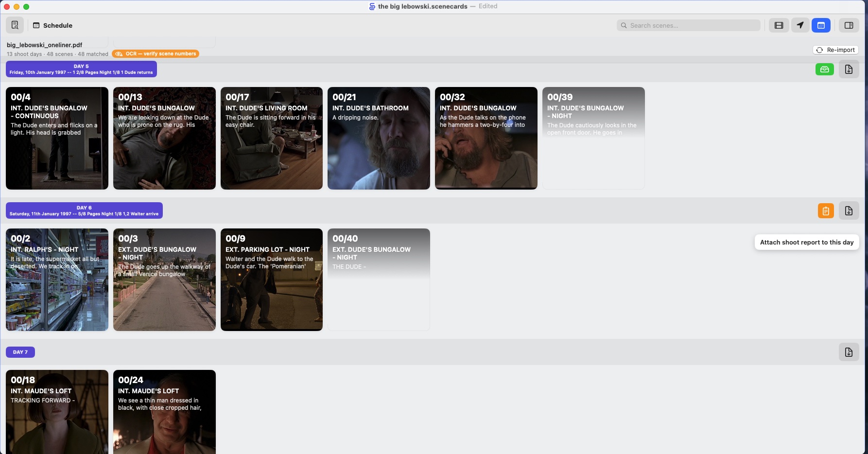
Task: Import document icon for Day 6 row
Action: point(849,211)
